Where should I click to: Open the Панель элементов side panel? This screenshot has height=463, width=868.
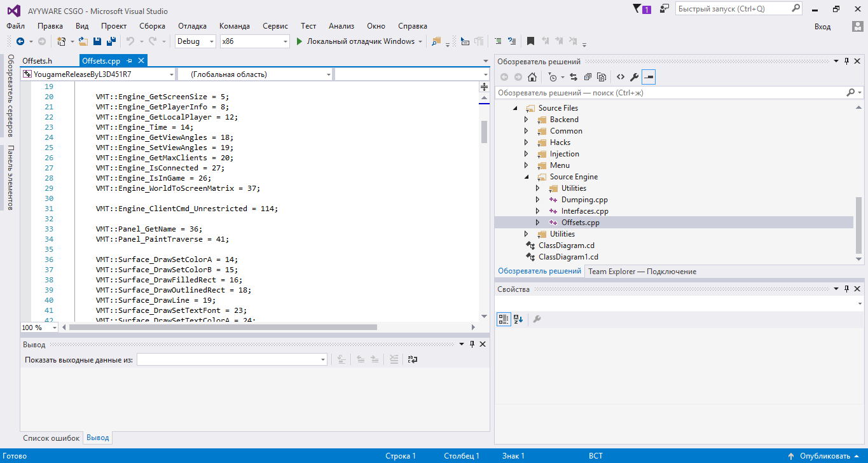point(11,177)
